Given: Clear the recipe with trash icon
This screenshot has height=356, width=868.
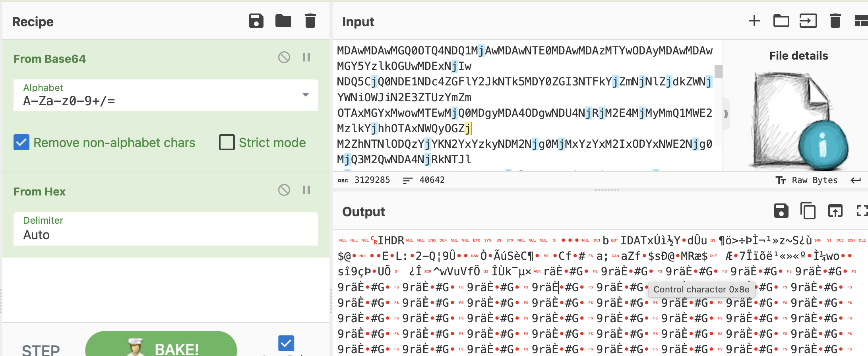Looking at the screenshot, I should [310, 21].
